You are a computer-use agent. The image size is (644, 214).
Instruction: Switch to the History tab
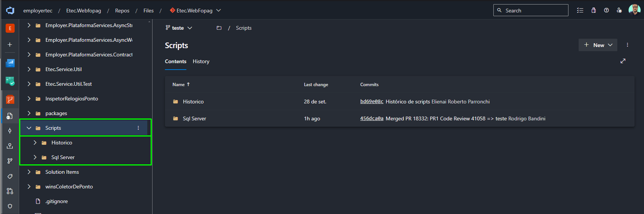(x=201, y=61)
